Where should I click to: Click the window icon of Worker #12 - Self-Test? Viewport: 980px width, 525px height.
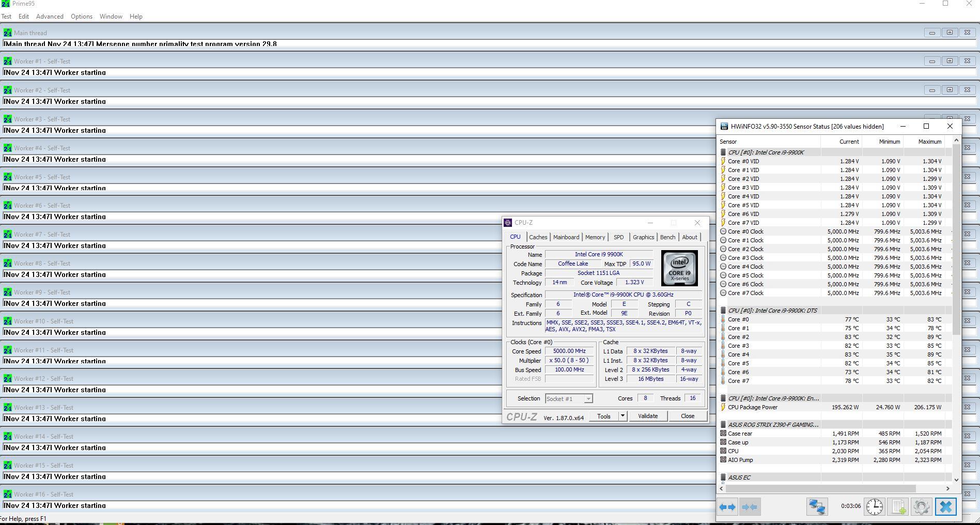pyautogui.click(x=7, y=378)
